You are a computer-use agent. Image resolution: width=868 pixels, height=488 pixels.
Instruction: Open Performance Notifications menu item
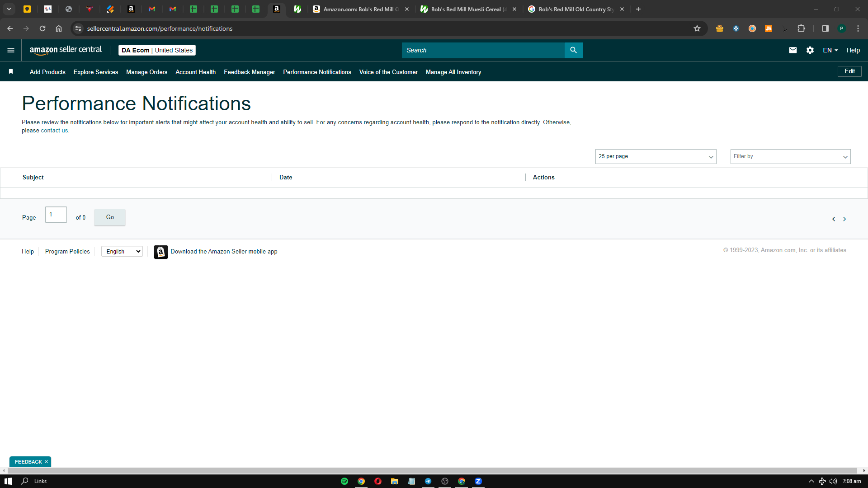[x=317, y=72]
